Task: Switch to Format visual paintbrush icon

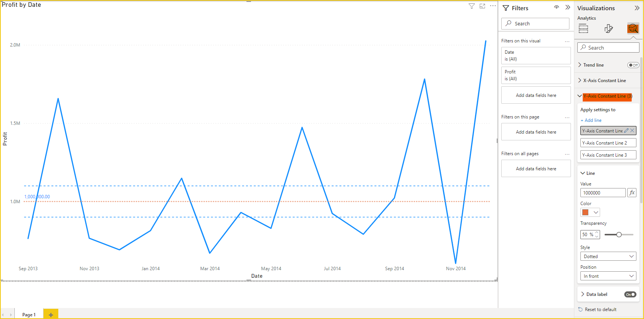Action: coord(608,28)
